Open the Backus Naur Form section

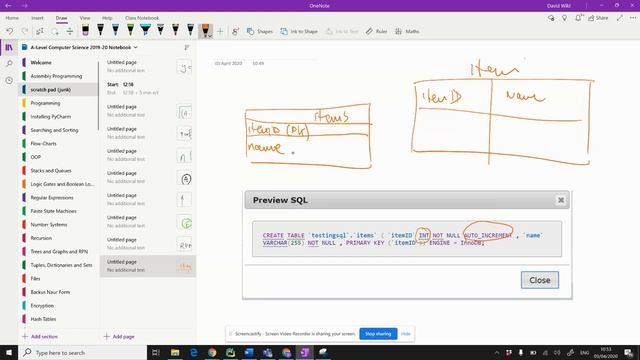coord(58,292)
